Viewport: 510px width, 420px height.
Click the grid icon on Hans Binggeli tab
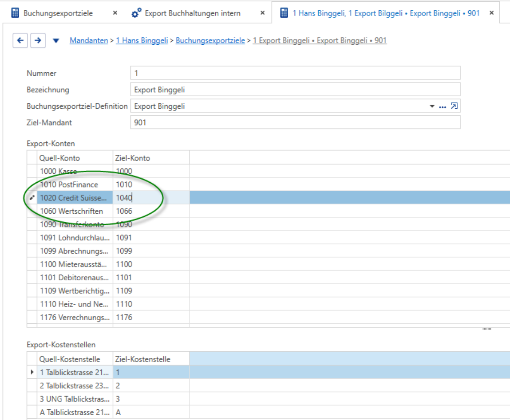pos(284,13)
